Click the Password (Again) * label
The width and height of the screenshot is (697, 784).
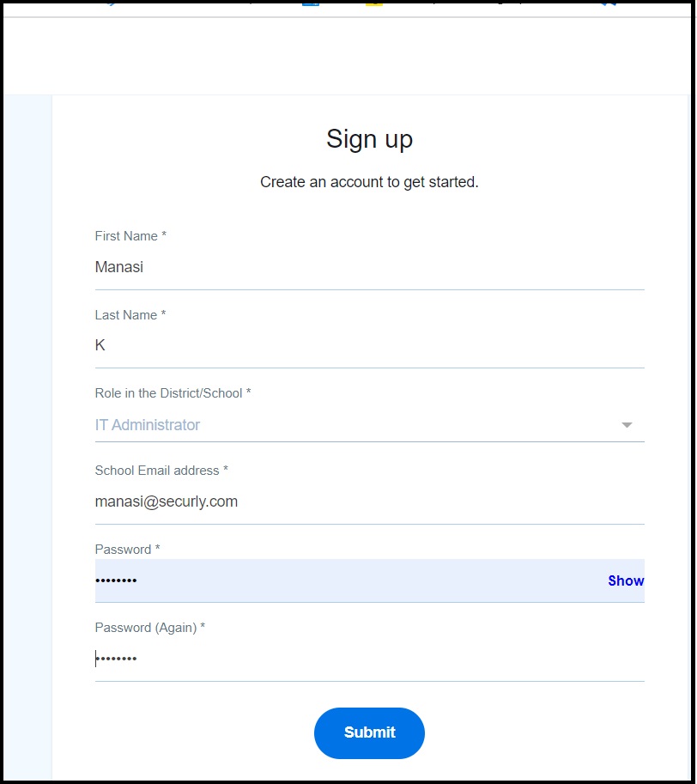click(x=150, y=628)
